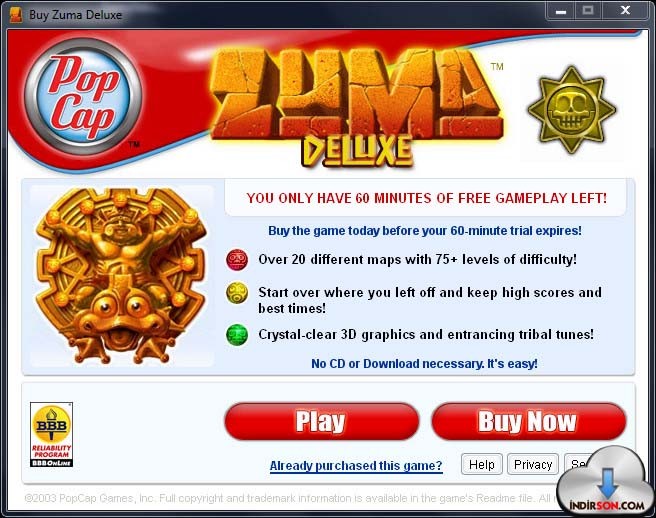Click the Buy Now button
Viewport: 656px width, 518px height.
pyautogui.click(x=528, y=421)
